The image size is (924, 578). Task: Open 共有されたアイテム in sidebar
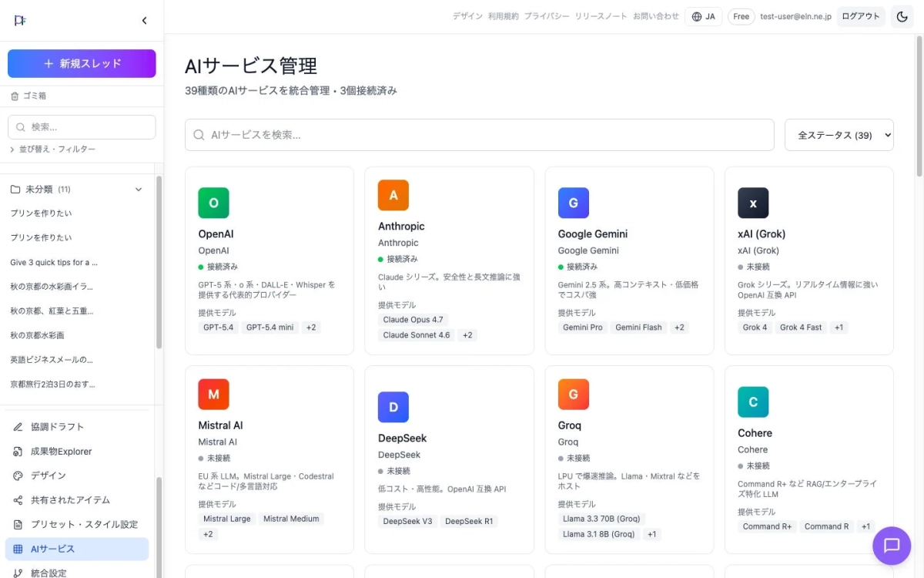[x=77, y=500]
